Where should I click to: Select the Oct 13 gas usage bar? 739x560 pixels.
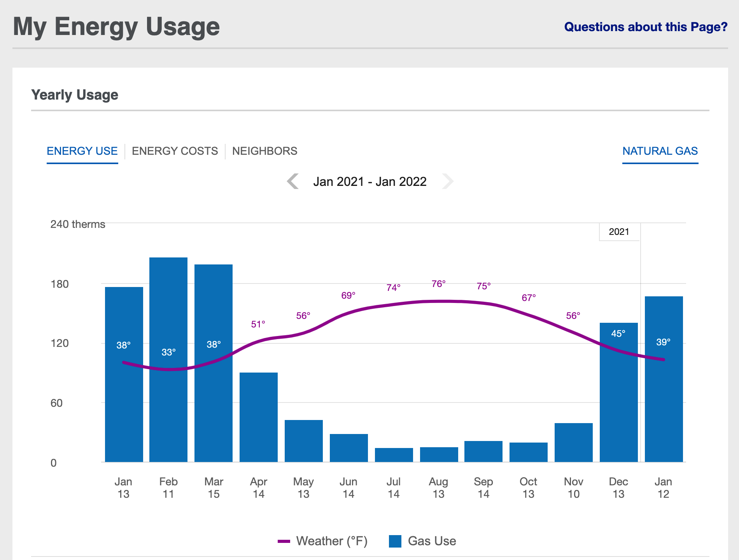[x=529, y=452]
